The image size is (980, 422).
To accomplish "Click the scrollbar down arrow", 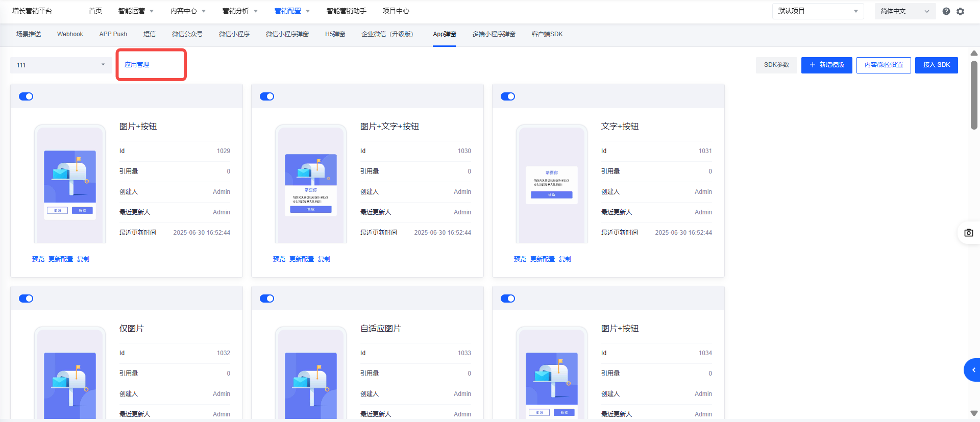I will point(974,413).
